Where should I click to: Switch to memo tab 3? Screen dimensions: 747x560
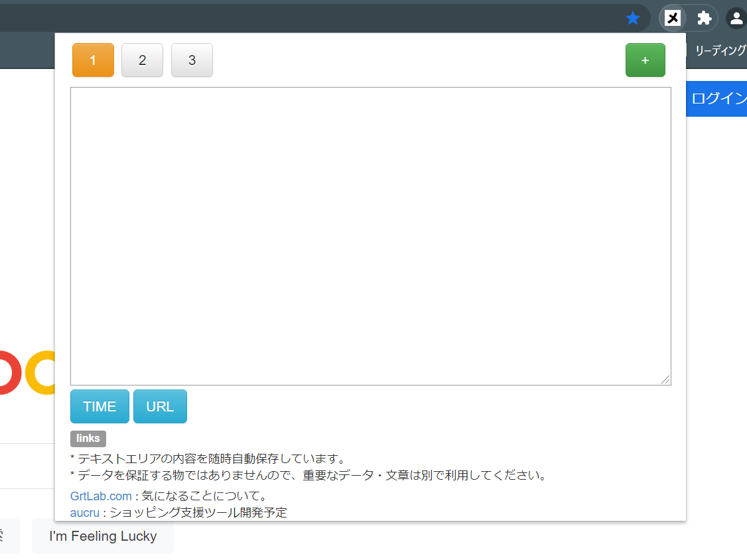(192, 60)
